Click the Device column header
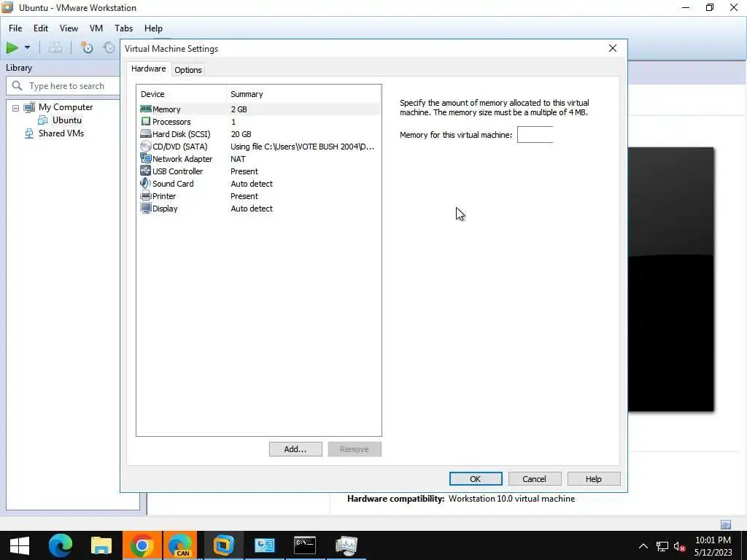The width and height of the screenshot is (747, 560). click(181, 94)
